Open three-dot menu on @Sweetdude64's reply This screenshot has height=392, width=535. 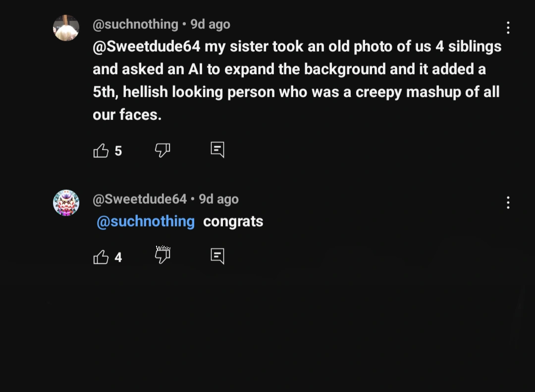click(508, 203)
